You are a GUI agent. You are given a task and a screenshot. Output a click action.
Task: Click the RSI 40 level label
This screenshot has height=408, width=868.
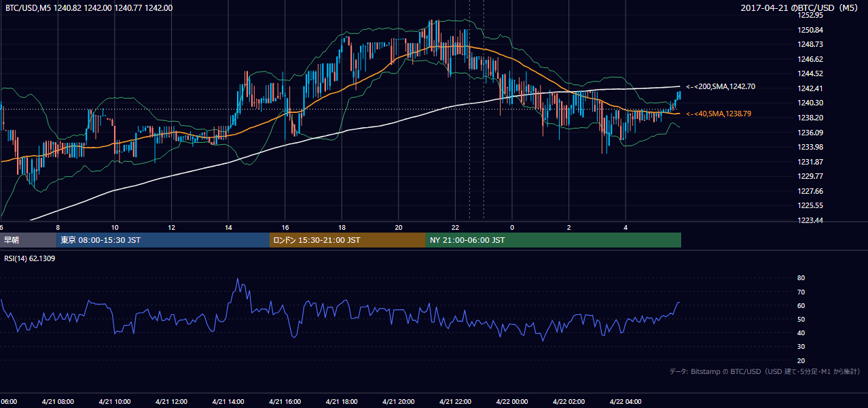(x=801, y=333)
